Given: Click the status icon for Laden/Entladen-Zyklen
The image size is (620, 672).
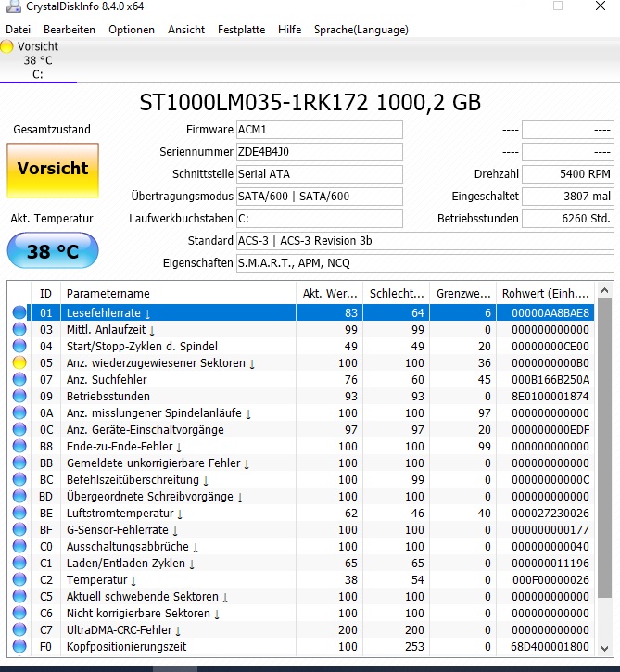Looking at the screenshot, I should [19, 563].
